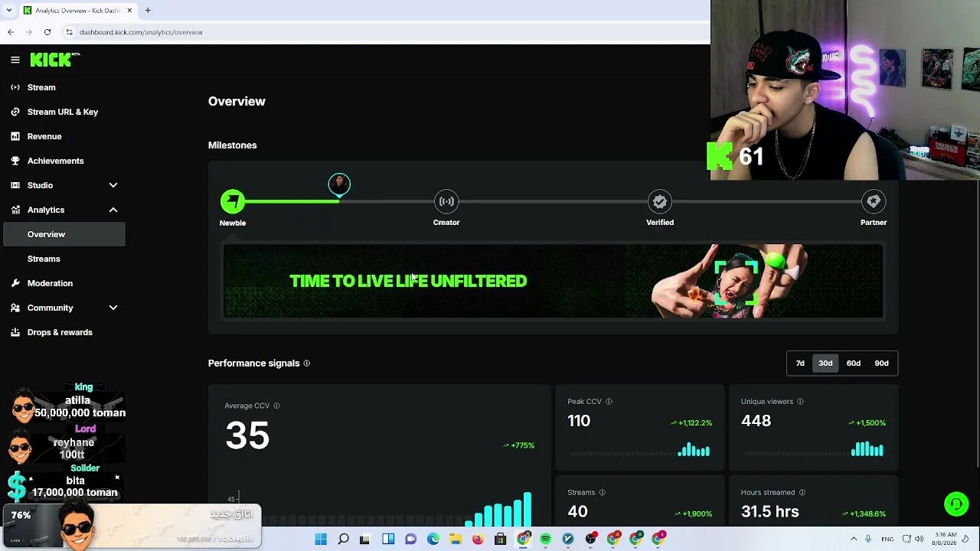
Task: Click the Creator milestone icon
Action: 446,201
